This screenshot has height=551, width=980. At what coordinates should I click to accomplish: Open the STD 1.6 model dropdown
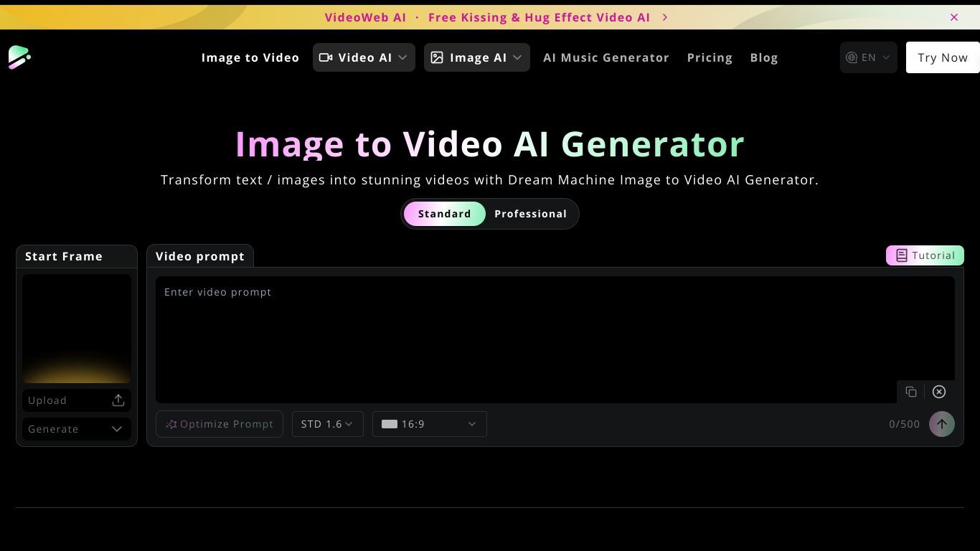coord(328,424)
